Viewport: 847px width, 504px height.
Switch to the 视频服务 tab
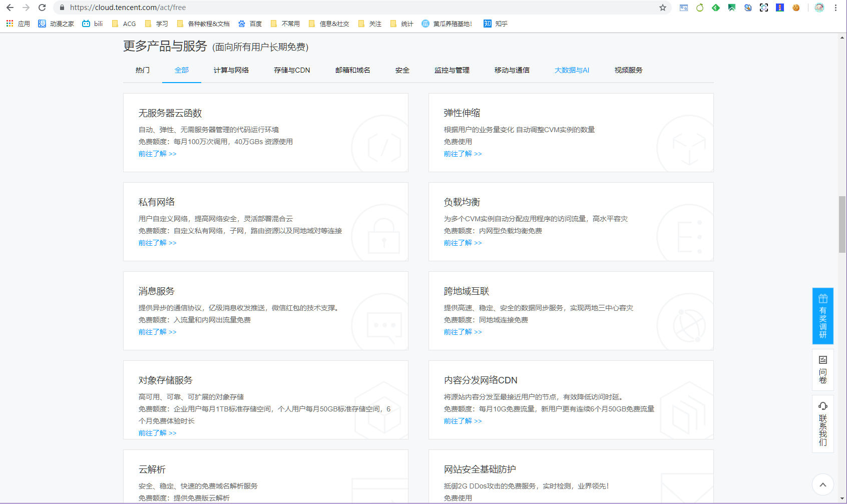[629, 70]
